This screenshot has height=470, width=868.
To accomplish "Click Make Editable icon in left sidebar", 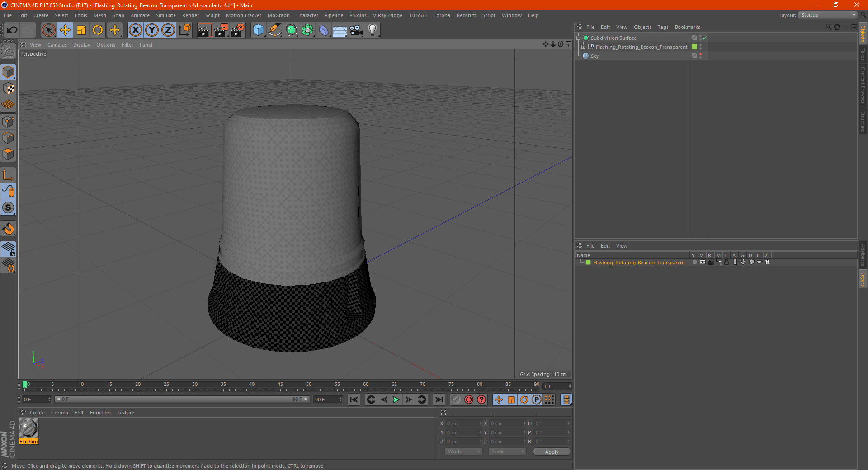I will pyautogui.click(x=8, y=51).
